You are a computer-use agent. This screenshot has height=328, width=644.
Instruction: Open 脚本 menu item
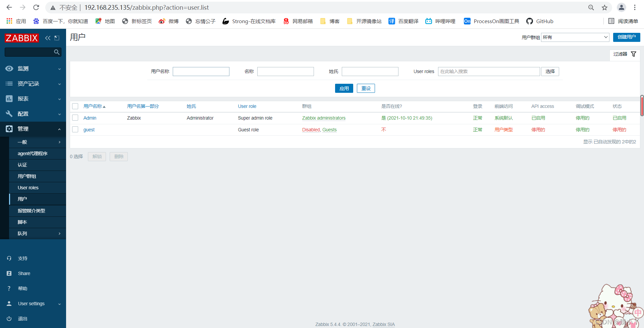click(22, 222)
